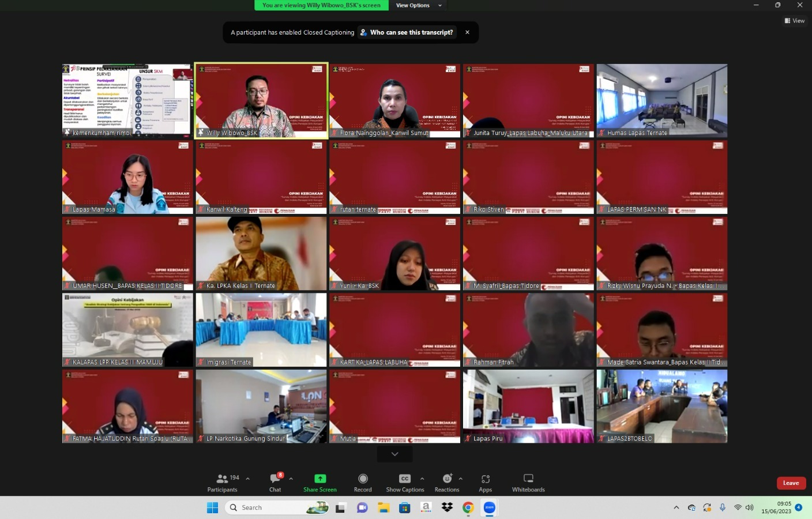The width and height of the screenshot is (812, 519).
Task: Select Willy Wibowo_BSK's video tile
Action: [x=261, y=100]
